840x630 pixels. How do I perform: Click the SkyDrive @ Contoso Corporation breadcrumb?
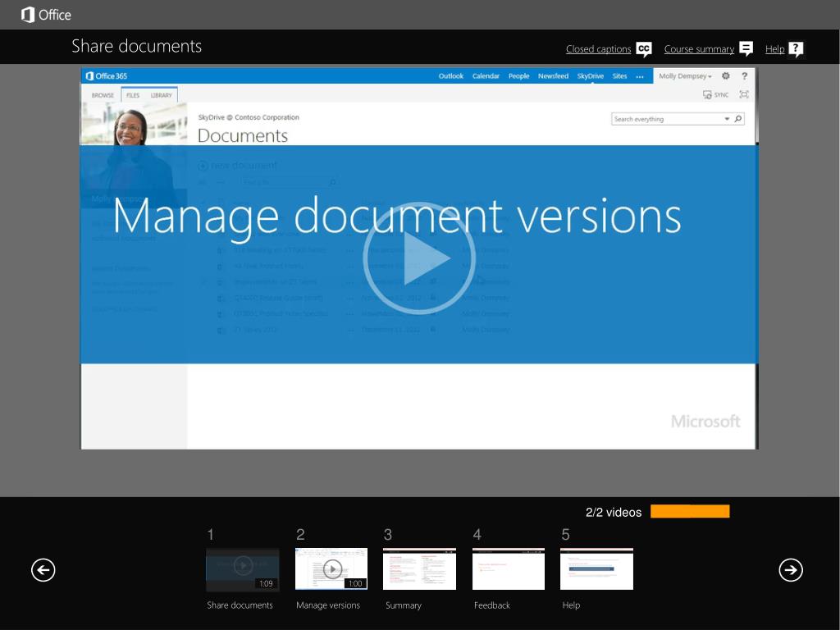[249, 117]
